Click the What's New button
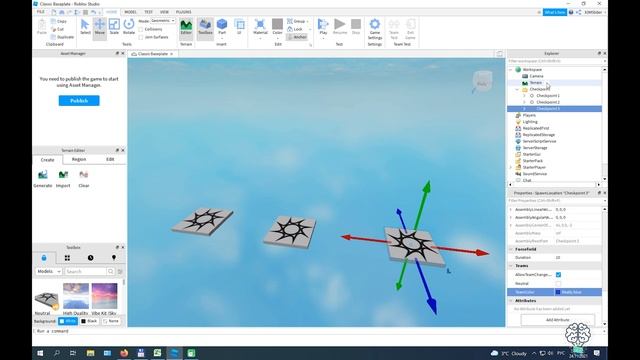Image resolution: width=640 pixels, height=360 pixels. click(555, 12)
